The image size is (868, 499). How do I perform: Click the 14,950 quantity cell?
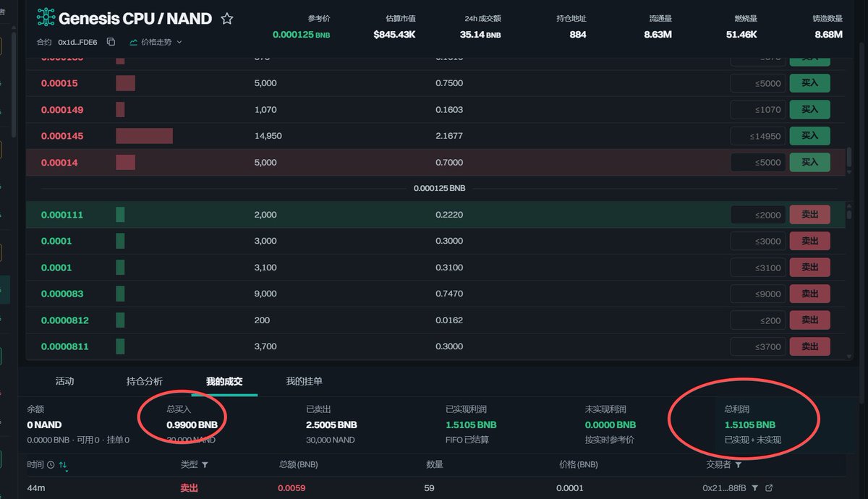(268, 136)
